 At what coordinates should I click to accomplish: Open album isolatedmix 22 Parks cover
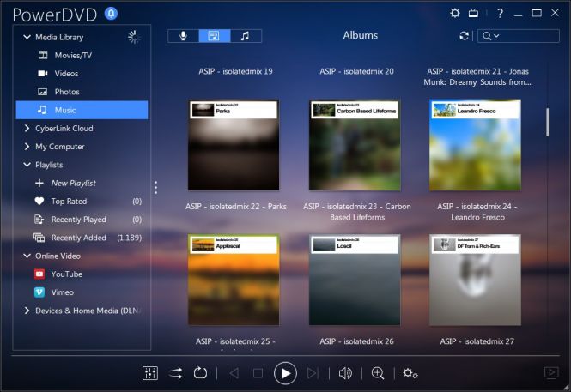point(234,145)
